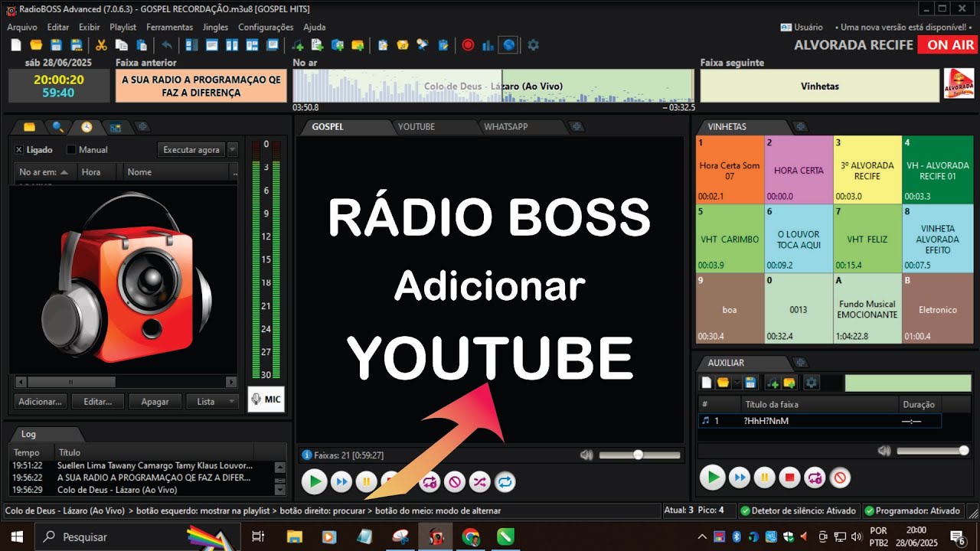Add new tab next to WHATSAPP
Screen dimensions: 980x551
(577, 126)
